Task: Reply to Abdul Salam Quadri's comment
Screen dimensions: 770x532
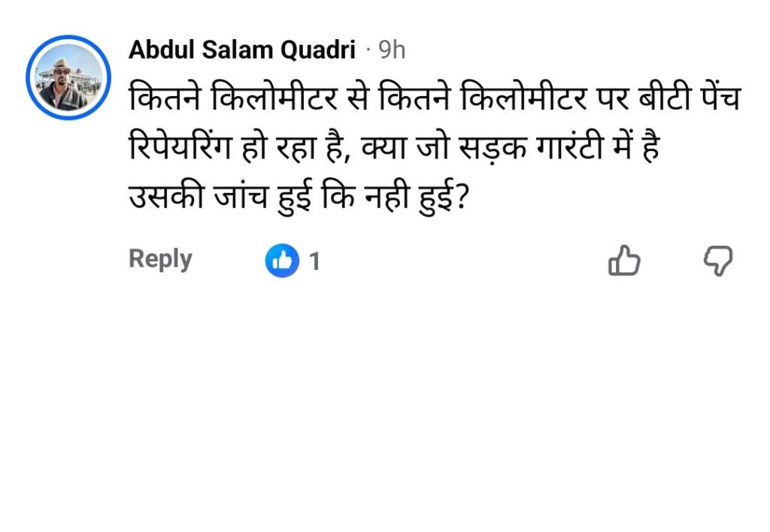Action: point(160,259)
